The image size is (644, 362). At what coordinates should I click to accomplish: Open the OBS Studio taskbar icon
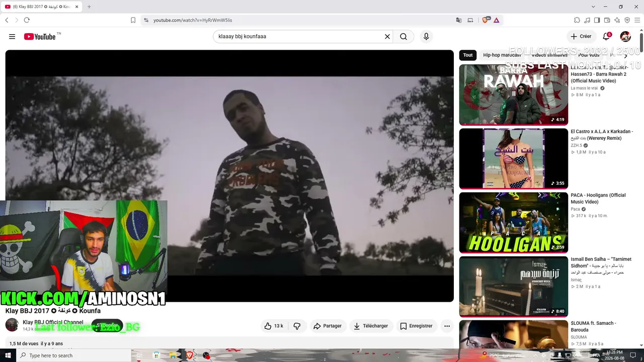click(206, 355)
